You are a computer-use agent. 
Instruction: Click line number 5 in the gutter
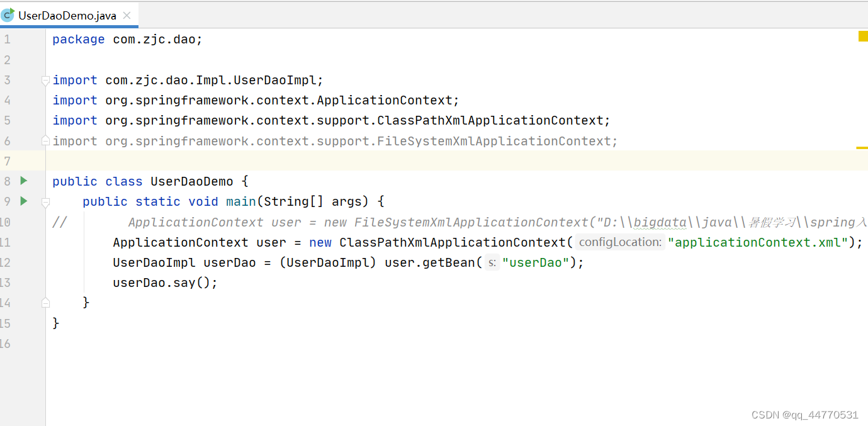pos(7,120)
